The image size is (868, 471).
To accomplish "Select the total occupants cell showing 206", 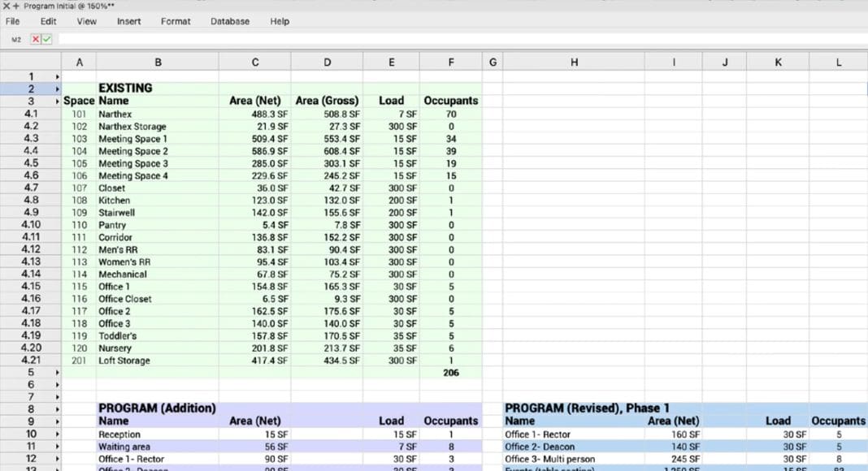I will 450,373.
